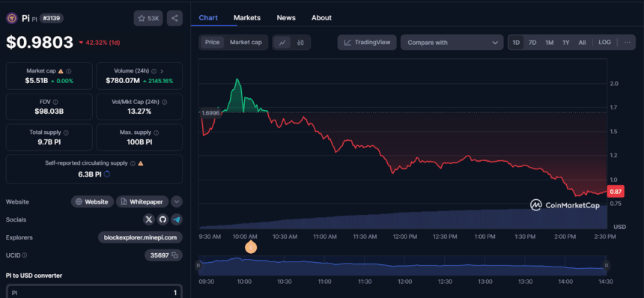Visit the Pi Website link
The image size is (644, 298).
[x=92, y=201]
